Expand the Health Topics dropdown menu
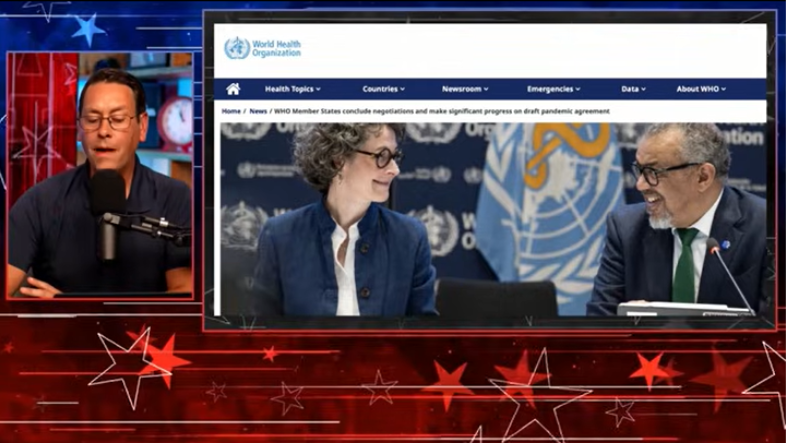Image resolution: width=786 pixels, height=443 pixels. click(x=292, y=89)
